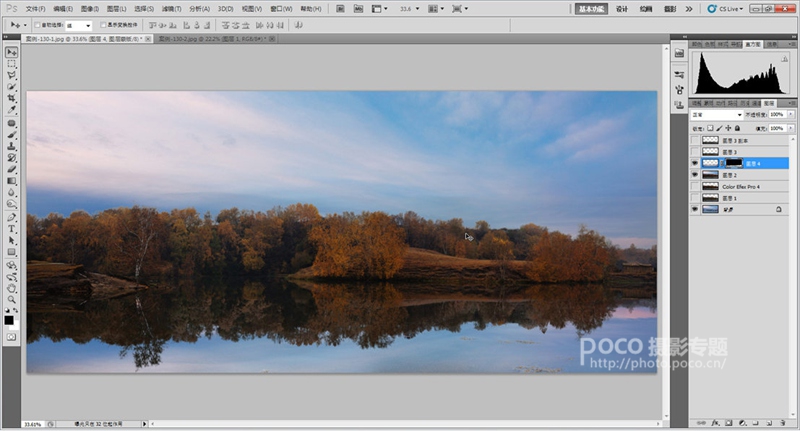Image resolution: width=800 pixels, height=431 pixels.
Task: Launch Mini Bridge from the top bar
Action: [x=358, y=9]
